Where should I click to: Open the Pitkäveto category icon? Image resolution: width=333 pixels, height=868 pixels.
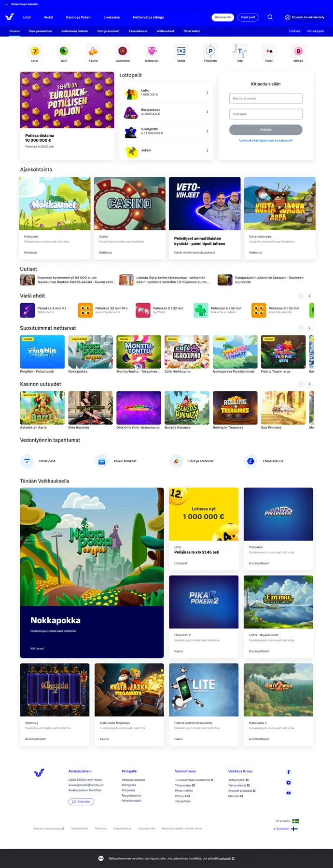(210, 51)
